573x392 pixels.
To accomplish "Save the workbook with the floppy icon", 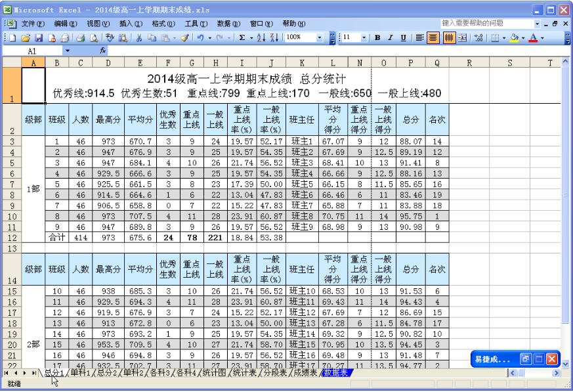I will pos(39,37).
